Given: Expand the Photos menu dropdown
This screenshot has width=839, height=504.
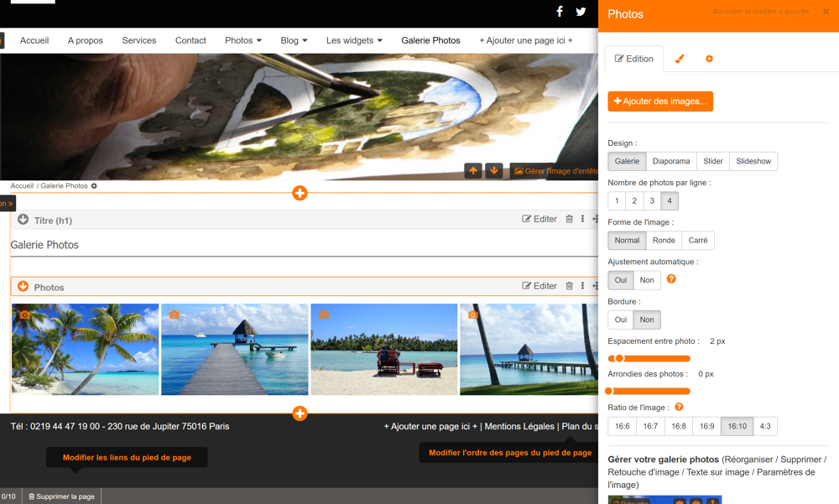Looking at the screenshot, I should coord(243,40).
